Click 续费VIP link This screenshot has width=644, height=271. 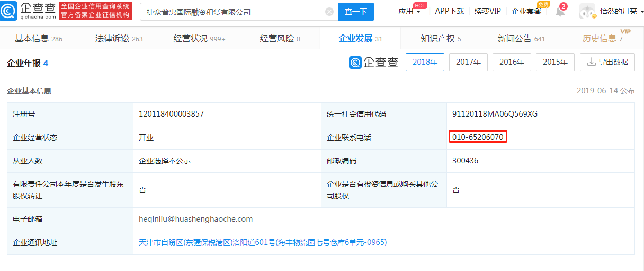[488, 11]
